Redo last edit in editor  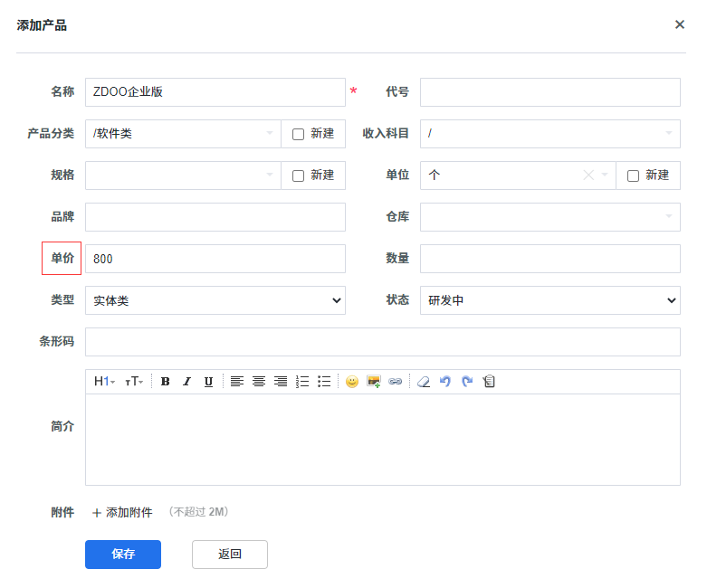pos(467,382)
